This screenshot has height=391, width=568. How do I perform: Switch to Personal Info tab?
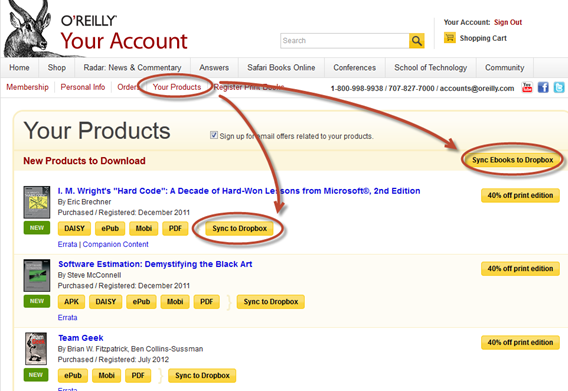coord(83,87)
